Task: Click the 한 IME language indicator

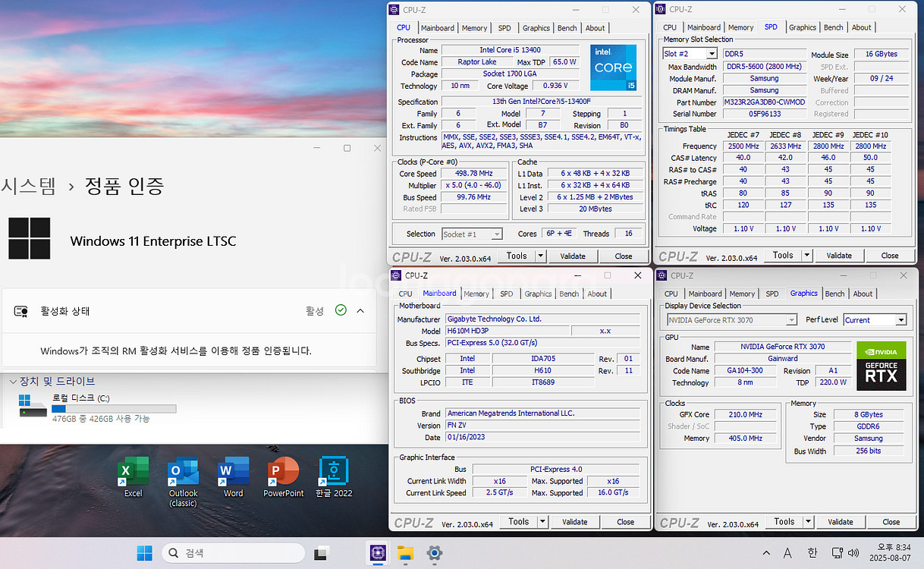Action: (x=812, y=553)
